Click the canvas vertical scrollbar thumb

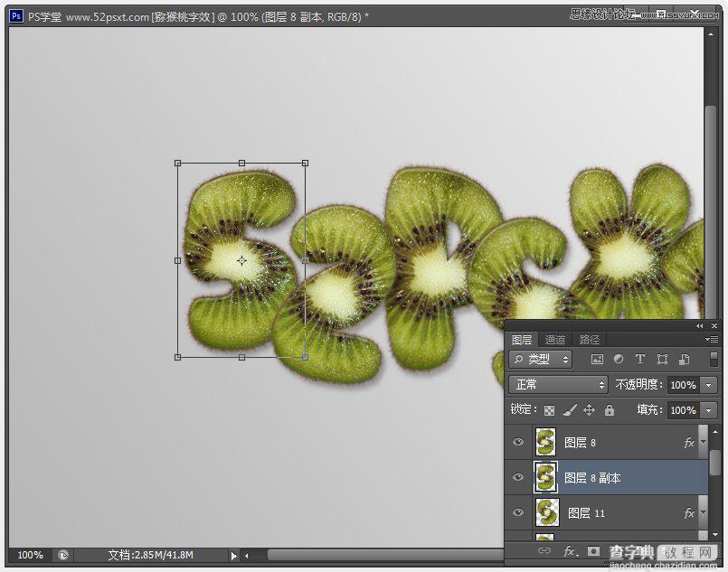point(711,211)
